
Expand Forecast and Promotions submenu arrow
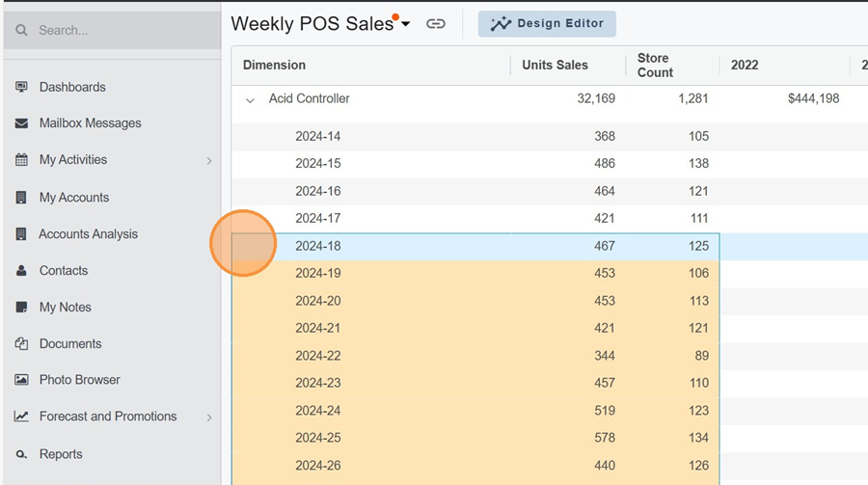[209, 418]
